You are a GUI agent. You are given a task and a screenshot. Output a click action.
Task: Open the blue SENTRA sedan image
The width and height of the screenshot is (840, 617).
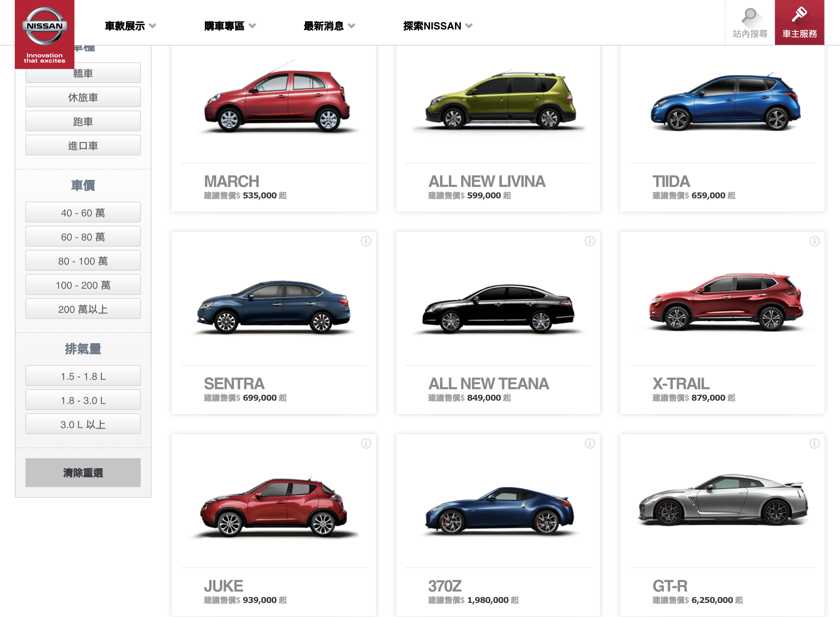coord(274,307)
